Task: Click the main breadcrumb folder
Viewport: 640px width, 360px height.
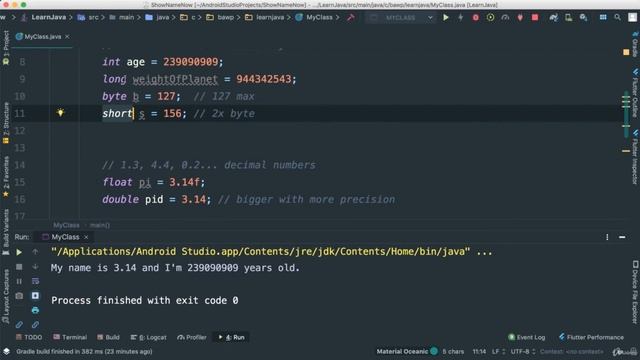Action: 122,18
